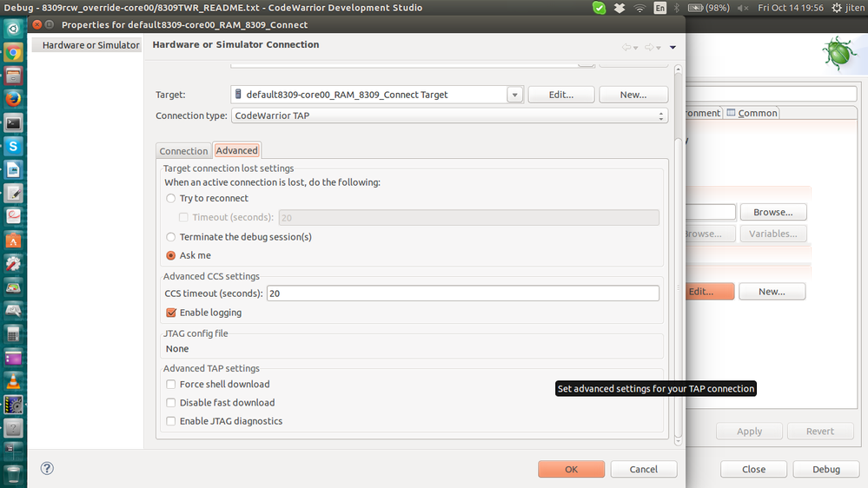This screenshot has width=868, height=488.
Task: Click Edit... next to Target
Action: 560,95
